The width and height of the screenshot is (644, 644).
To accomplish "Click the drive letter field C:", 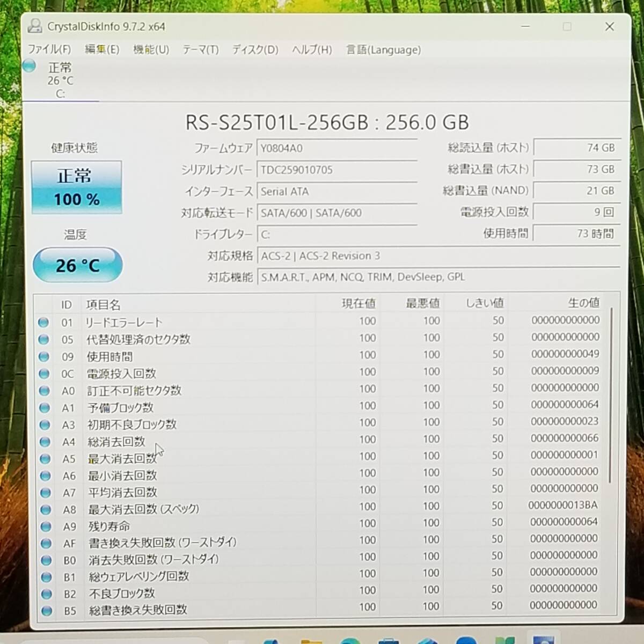I will 337,235.
